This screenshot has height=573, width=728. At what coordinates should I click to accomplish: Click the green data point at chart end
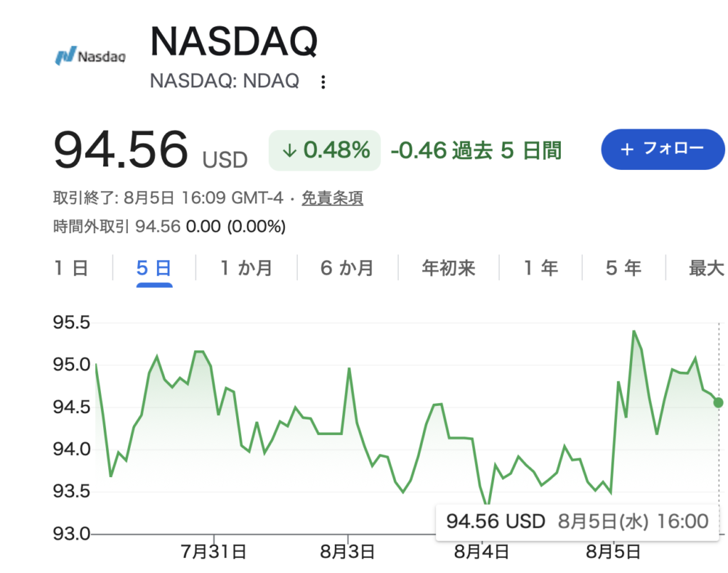[718, 402]
